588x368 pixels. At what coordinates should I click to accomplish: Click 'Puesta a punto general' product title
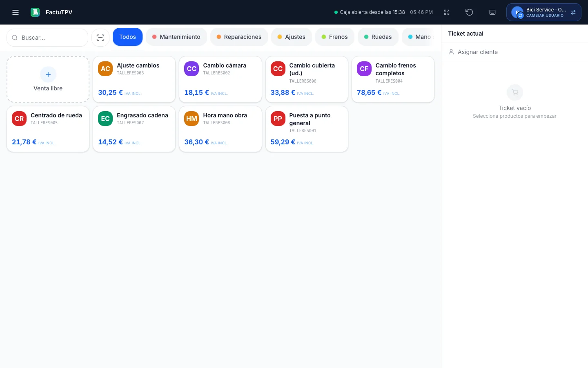click(310, 119)
